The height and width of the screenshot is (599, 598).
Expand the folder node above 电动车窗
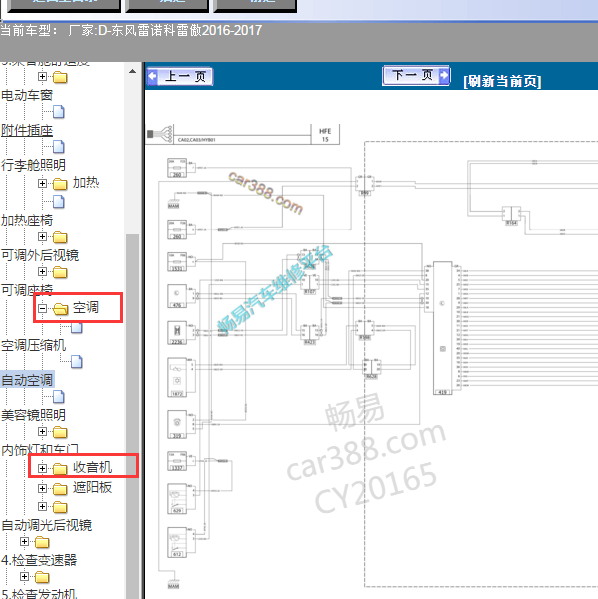click(x=42, y=76)
